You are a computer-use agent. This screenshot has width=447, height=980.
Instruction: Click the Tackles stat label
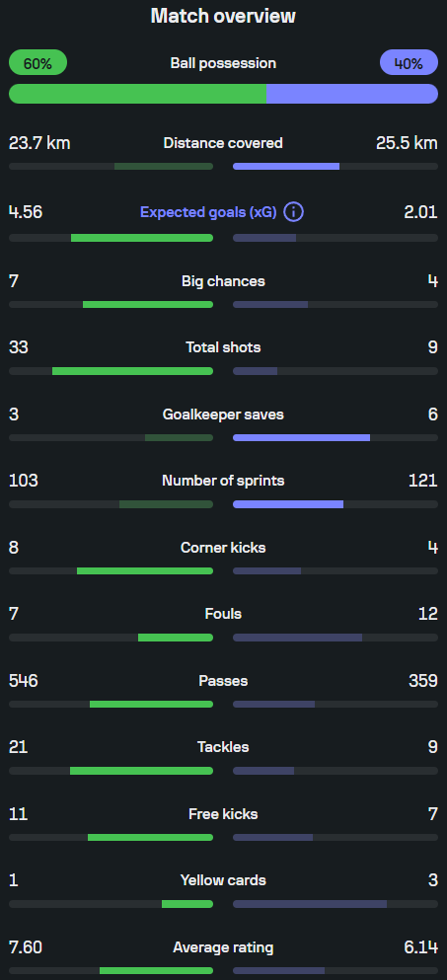pos(223,747)
